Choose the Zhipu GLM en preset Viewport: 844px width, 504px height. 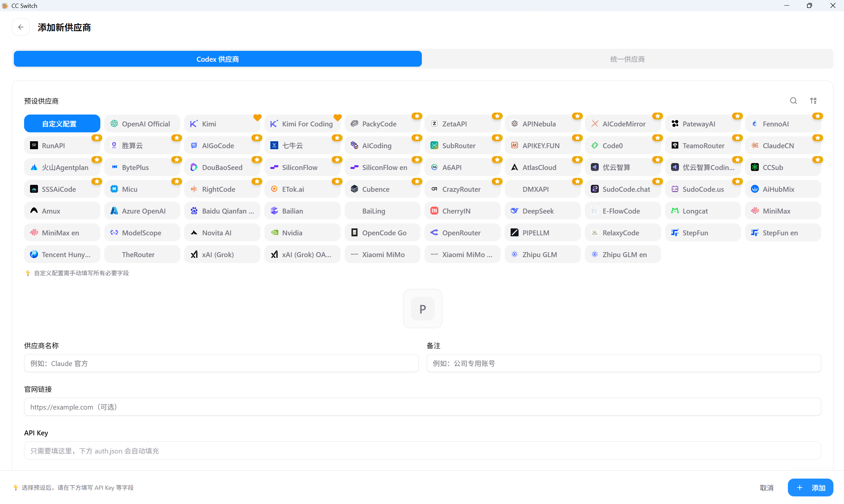(623, 254)
